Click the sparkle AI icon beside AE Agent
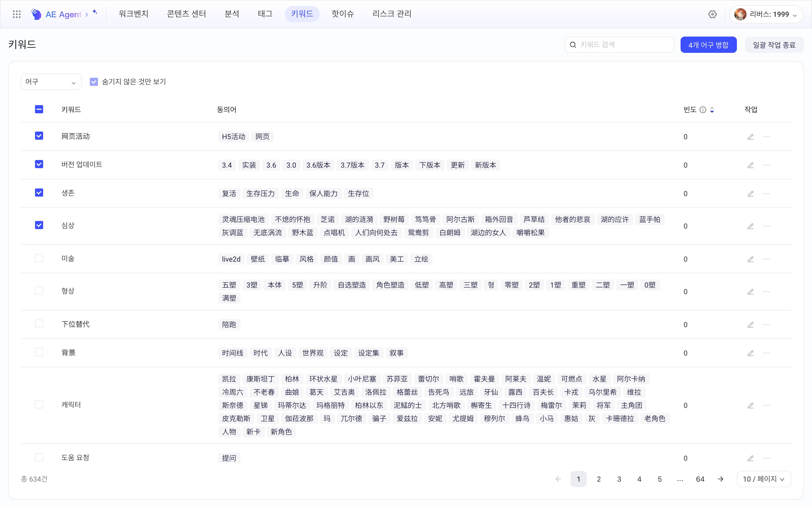This screenshot has height=508, width=812. pyautogui.click(x=95, y=12)
